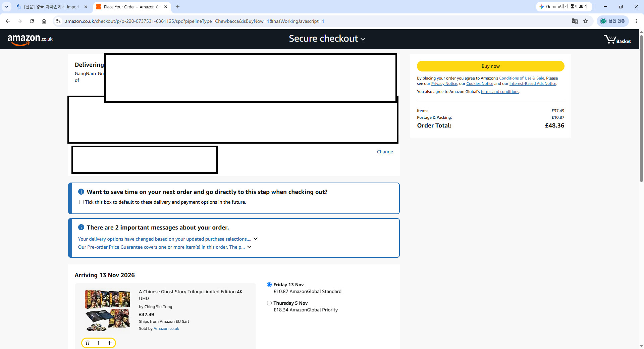Image resolution: width=644 pixels, height=349 pixels.
Task: Expand the delivery options changed message
Action: click(256, 239)
